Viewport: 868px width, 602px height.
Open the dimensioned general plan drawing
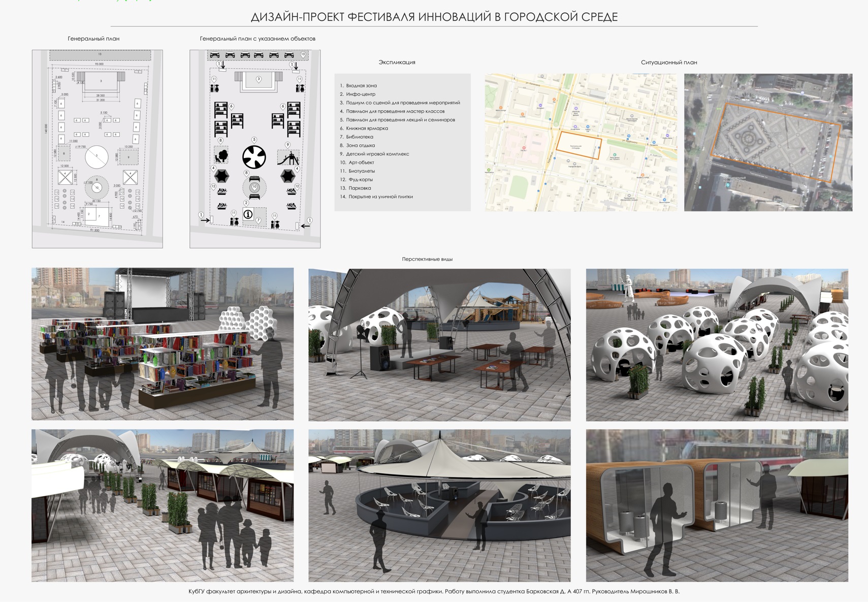point(98,149)
